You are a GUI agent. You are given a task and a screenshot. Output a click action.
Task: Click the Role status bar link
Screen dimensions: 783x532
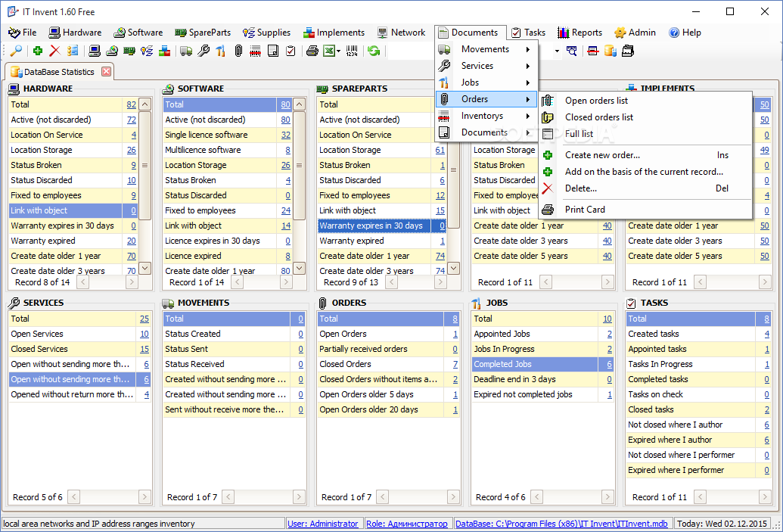[x=406, y=524]
